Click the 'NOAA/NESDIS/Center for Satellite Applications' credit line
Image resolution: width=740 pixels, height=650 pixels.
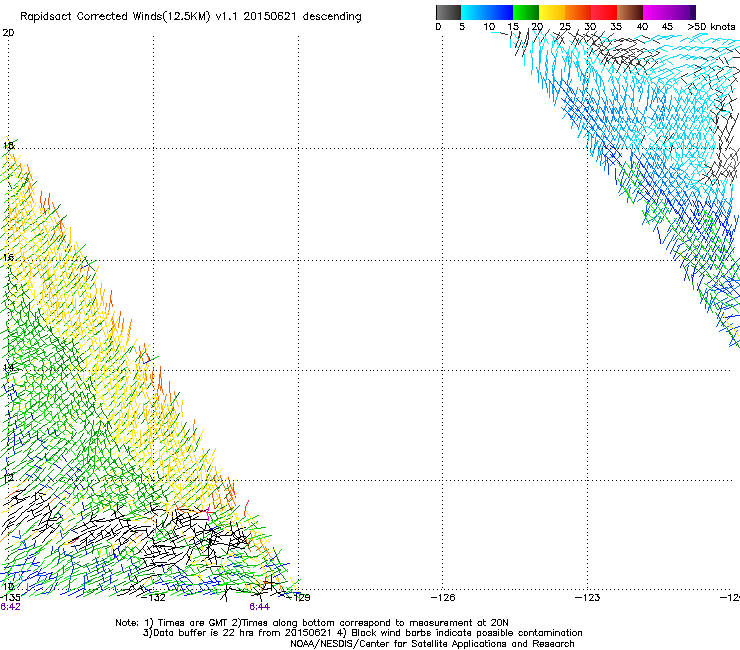pyautogui.click(x=432, y=644)
